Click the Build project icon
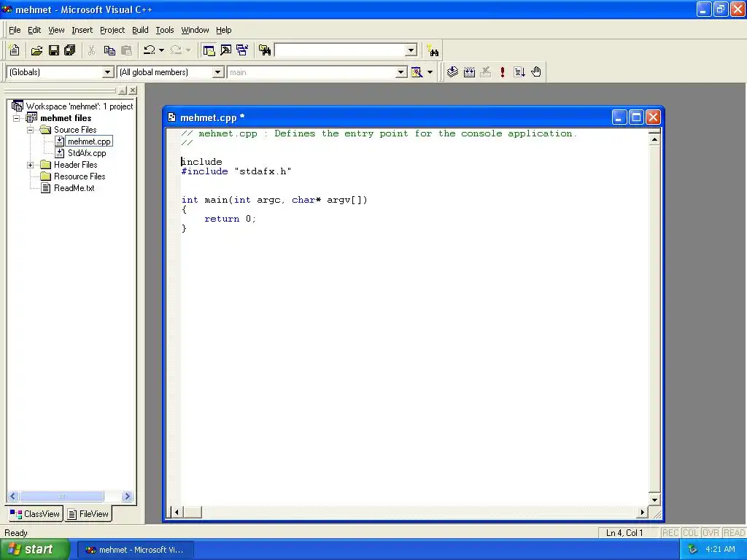747x560 pixels. click(x=469, y=72)
